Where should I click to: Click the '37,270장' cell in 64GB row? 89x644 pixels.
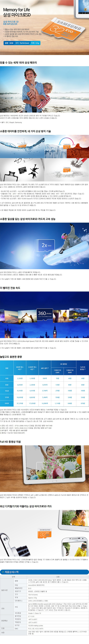tap(20, 403)
